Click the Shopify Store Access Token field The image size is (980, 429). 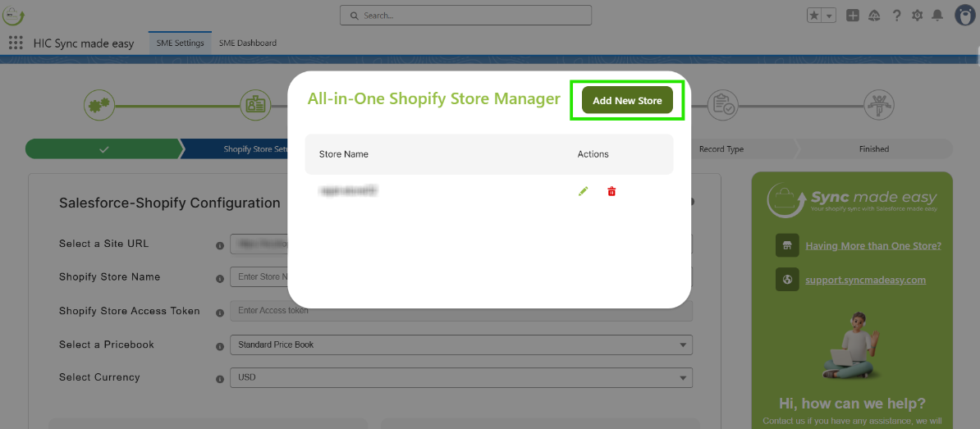[461, 310]
